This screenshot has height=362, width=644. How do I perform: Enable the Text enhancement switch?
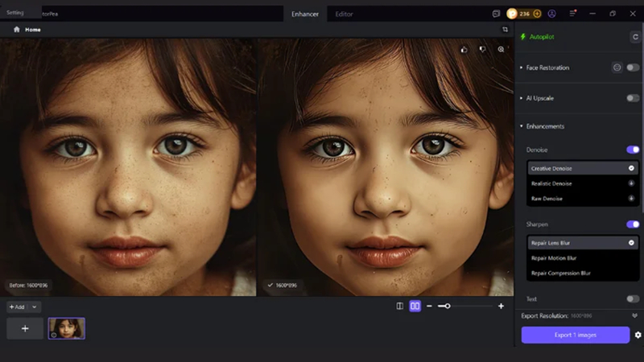pos(633,298)
